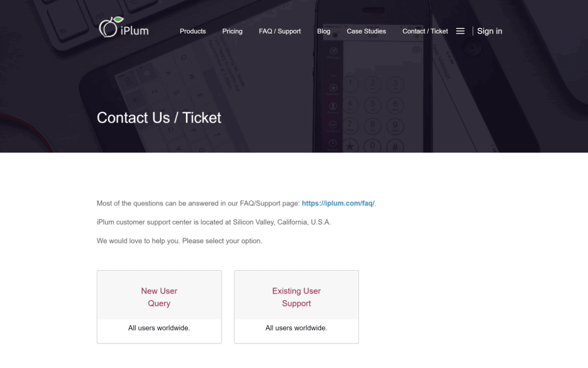Click the Silicon Valley support center sentence
Viewport: 588px width, 368px height.
[214, 222]
